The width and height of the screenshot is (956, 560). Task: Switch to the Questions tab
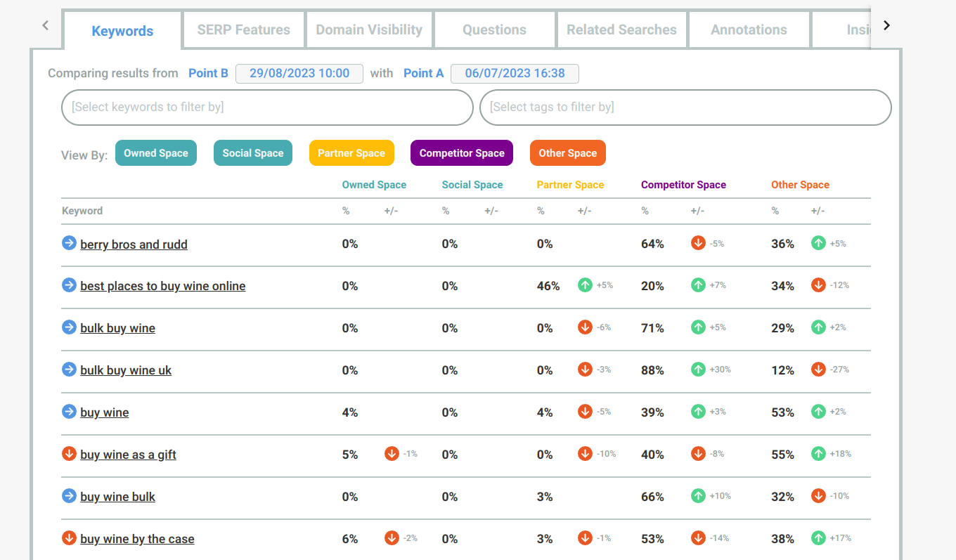(494, 30)
